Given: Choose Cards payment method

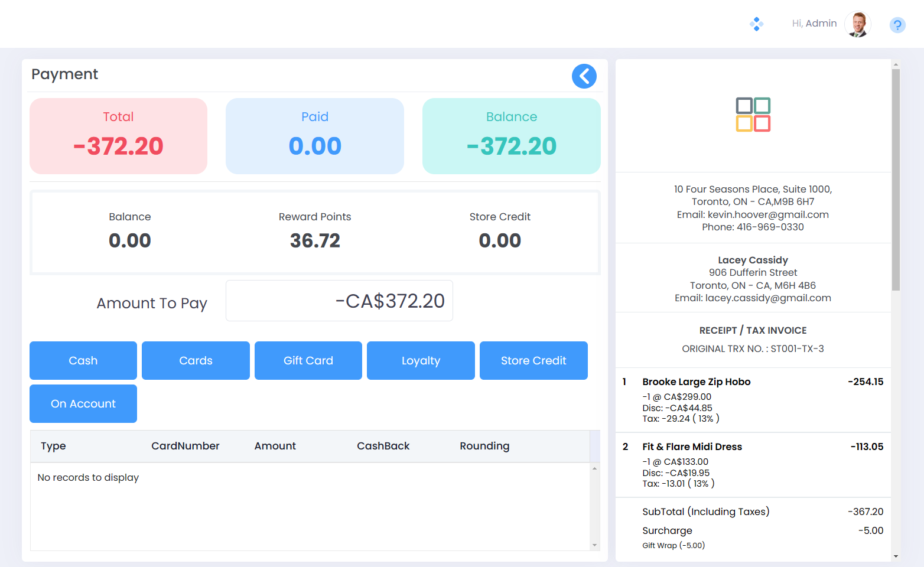Looking at the screenshot, I should pos(196,360).
